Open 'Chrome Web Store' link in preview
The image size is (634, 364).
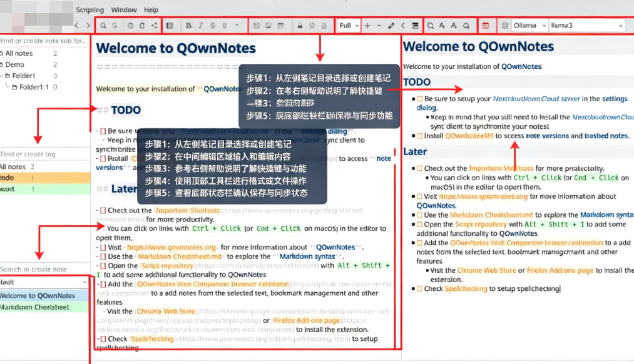pos(486,270)
